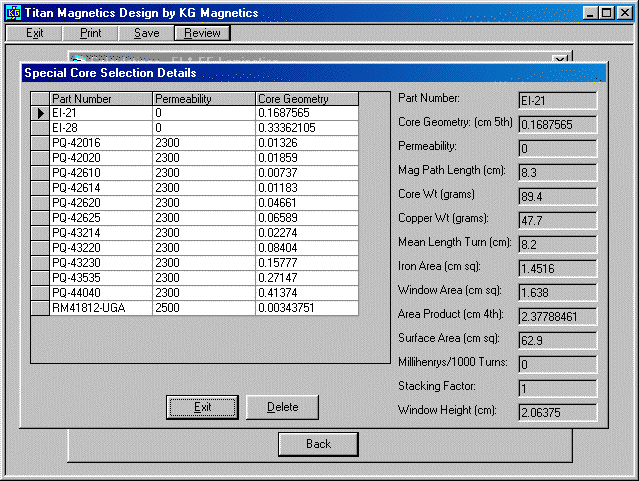Click the Core Geometry (cm 5th) field
Image resolution: width=639 pixels, height=481 pixels.
point(558,125)
